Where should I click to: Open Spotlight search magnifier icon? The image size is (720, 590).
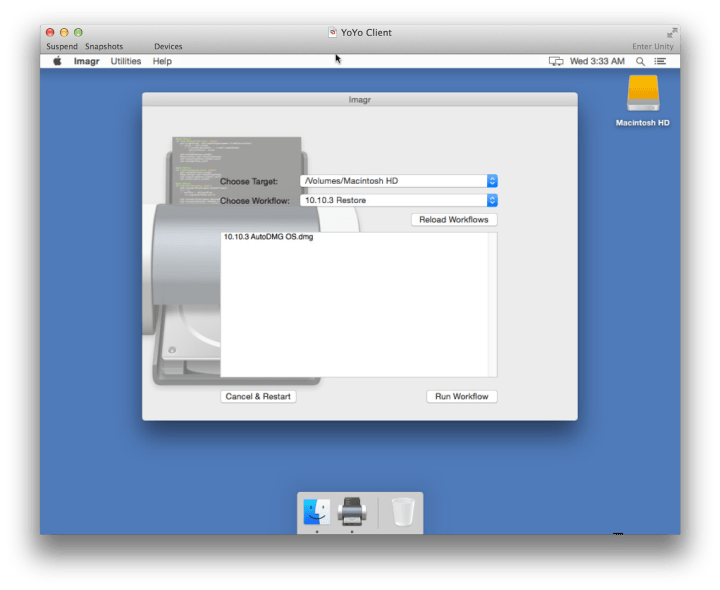coord(640,62)
